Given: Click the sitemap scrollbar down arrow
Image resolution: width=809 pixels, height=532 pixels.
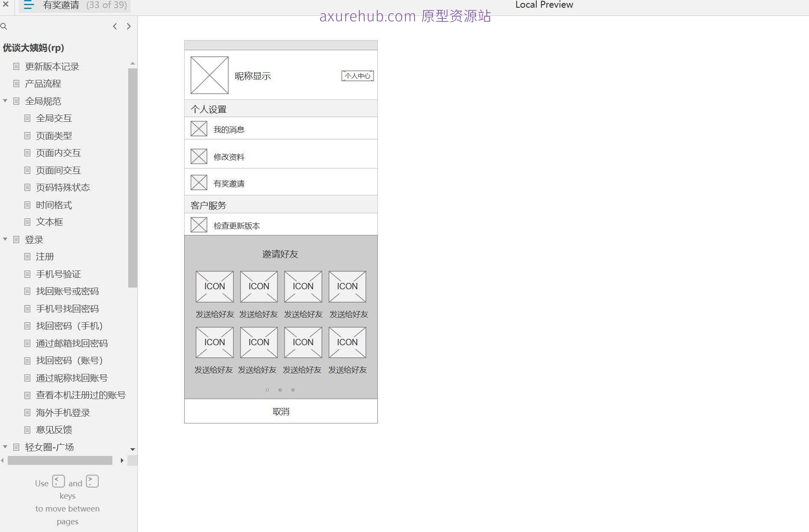Looking at the screenshot, I should point(132,450).
